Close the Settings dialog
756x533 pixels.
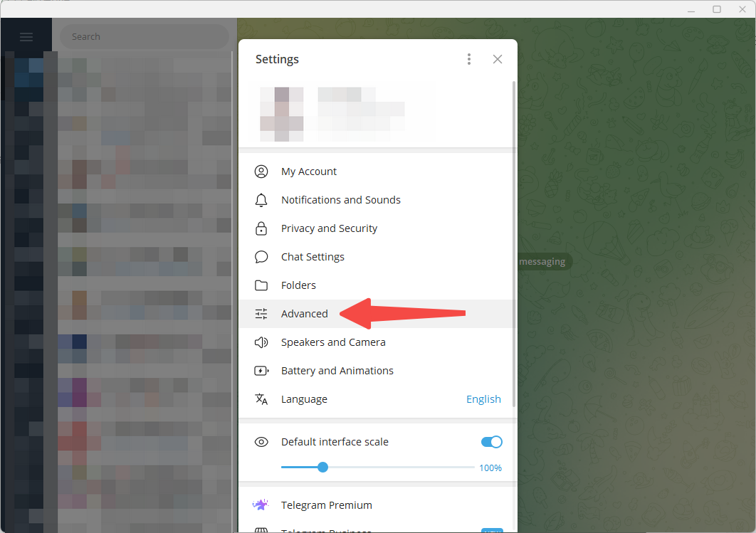pos(498,59)
